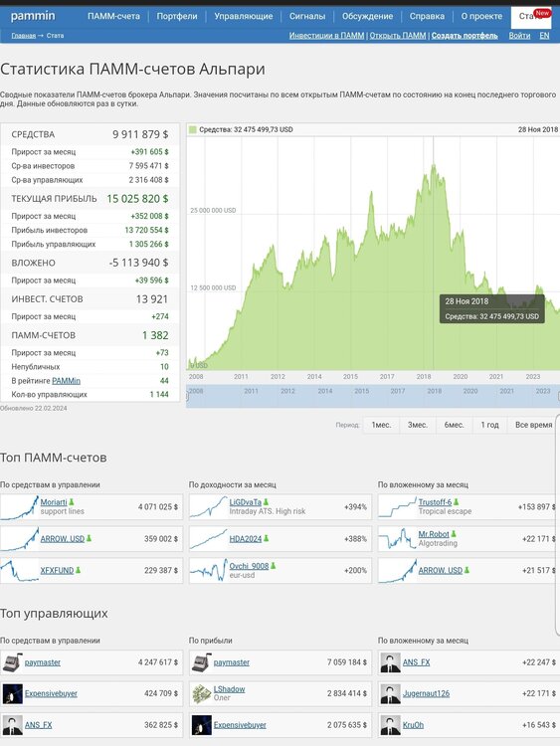Open LShadow manager link
This screenshot has width=560, height=746.
pos(230,689)
